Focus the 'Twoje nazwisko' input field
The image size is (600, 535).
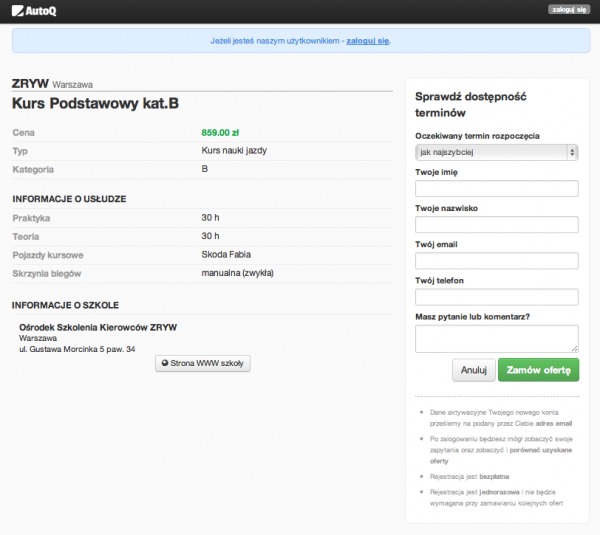click(x=496, y=225)
